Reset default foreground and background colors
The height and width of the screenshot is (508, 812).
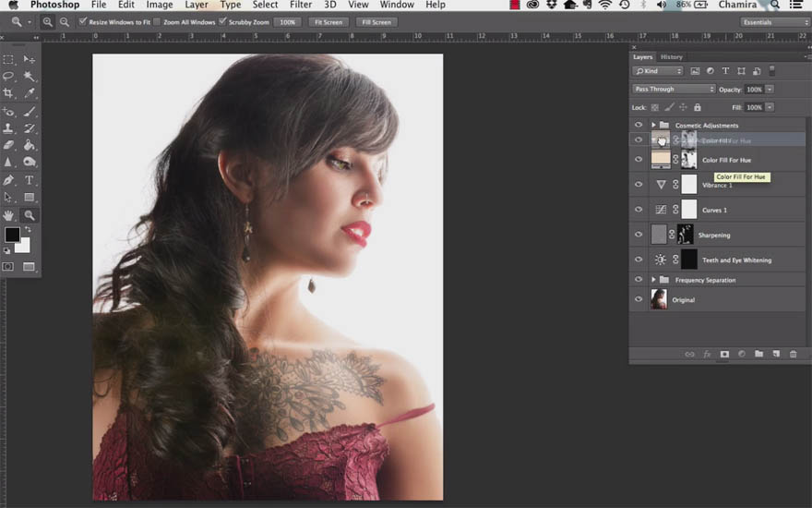[6, 251]
